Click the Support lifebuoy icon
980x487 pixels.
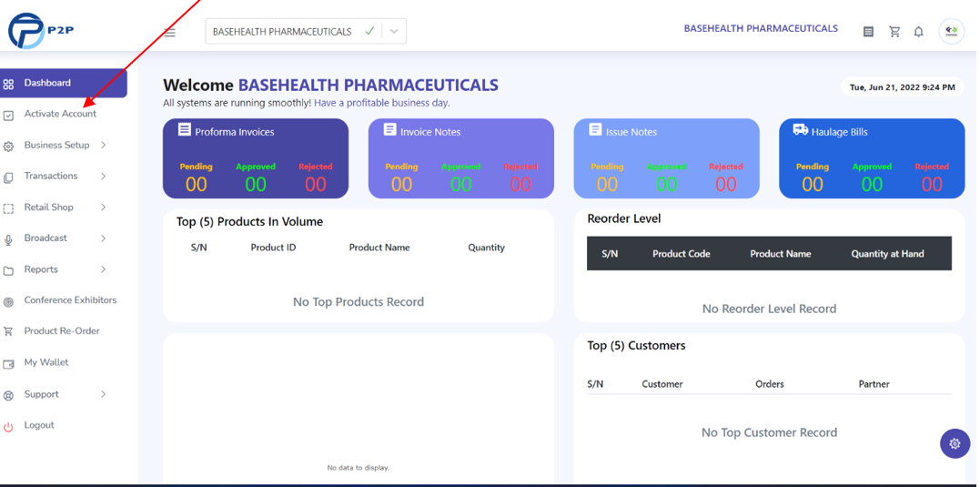coord(8,396)
